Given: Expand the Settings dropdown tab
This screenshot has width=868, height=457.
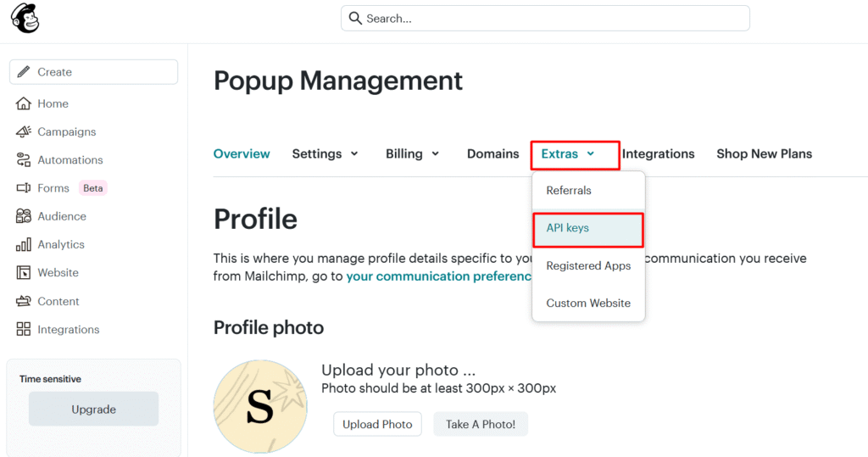Looking at the screenshot, I should [x=325, y=153].
